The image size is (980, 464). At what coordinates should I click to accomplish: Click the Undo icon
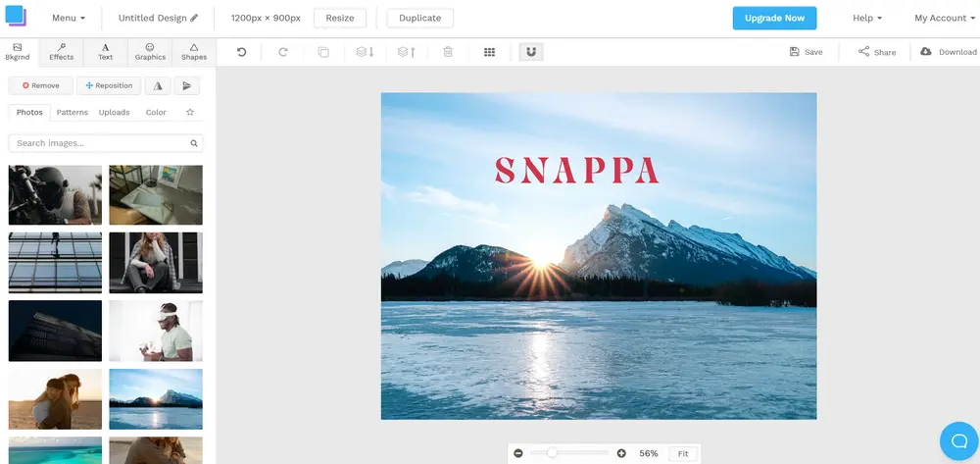[241, 52]
